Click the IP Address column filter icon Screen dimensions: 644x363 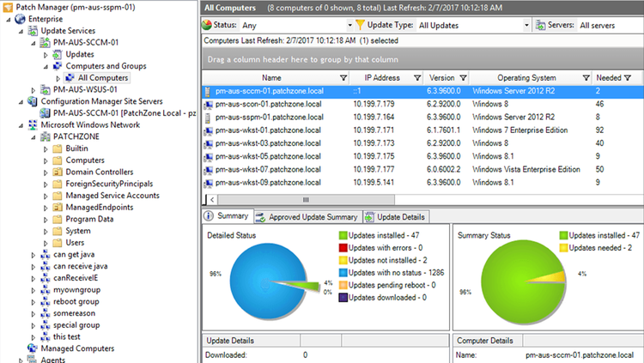pyautogui.click(x=417, y=78)
